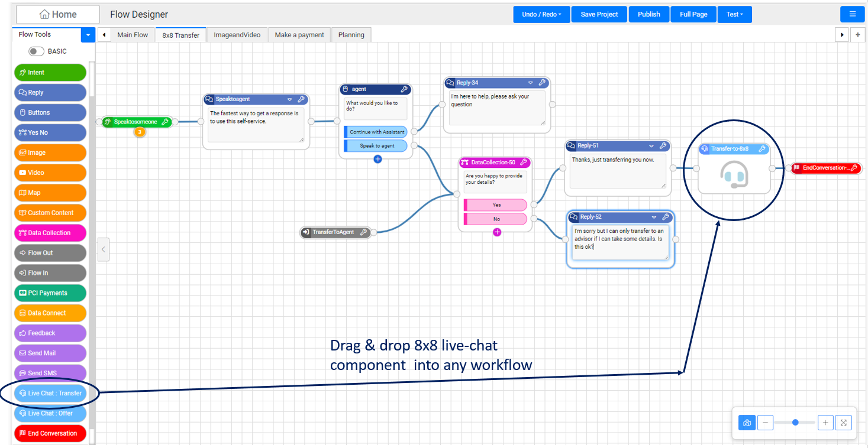The width and height of the screenshot is (868, 448).
Task: Open the Flow Tools dropdown
Action: coord(88,35)
